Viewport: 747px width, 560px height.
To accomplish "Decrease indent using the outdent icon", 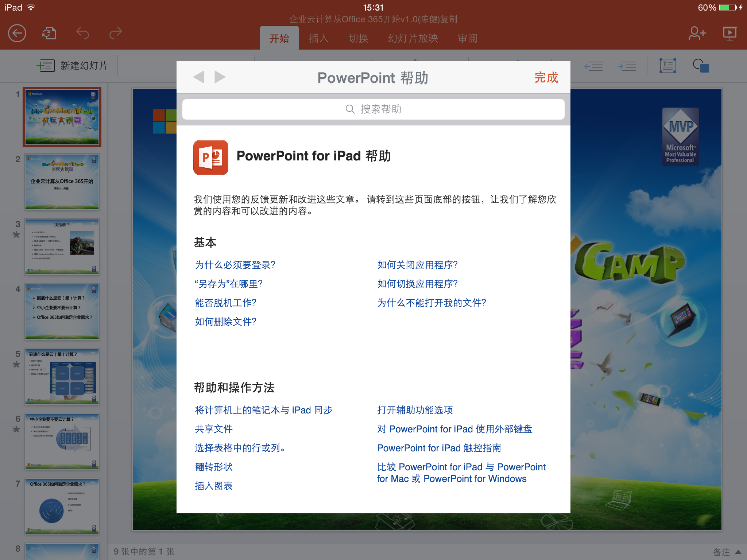I will click(x=593, y=66).
